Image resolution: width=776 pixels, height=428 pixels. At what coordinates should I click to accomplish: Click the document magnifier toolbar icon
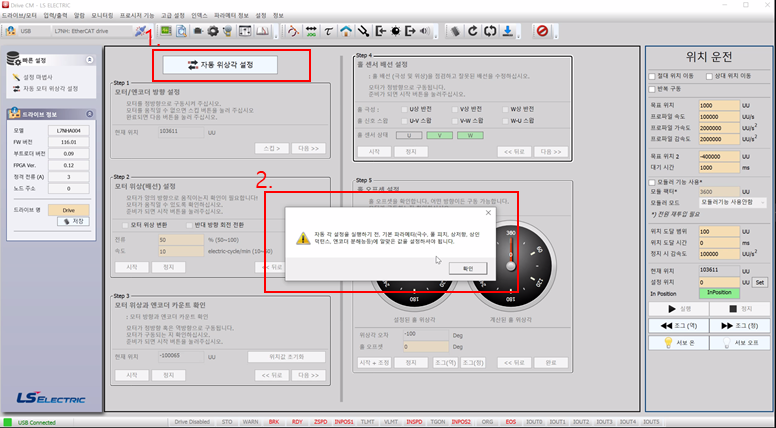point(182,31)
